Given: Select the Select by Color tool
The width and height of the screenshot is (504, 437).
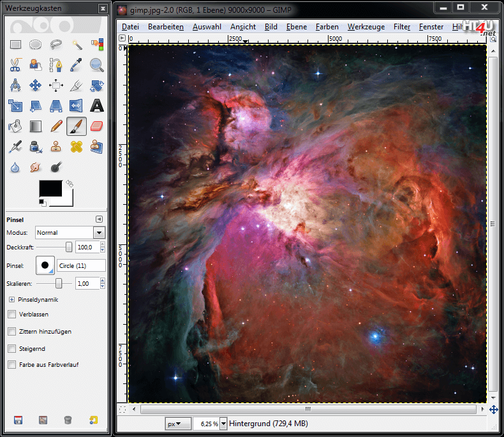Looking at the screenshot, I should 97,45.
